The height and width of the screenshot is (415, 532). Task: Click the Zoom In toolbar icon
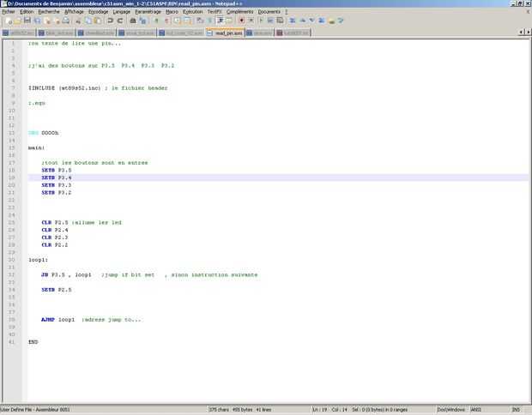[156, 21]
